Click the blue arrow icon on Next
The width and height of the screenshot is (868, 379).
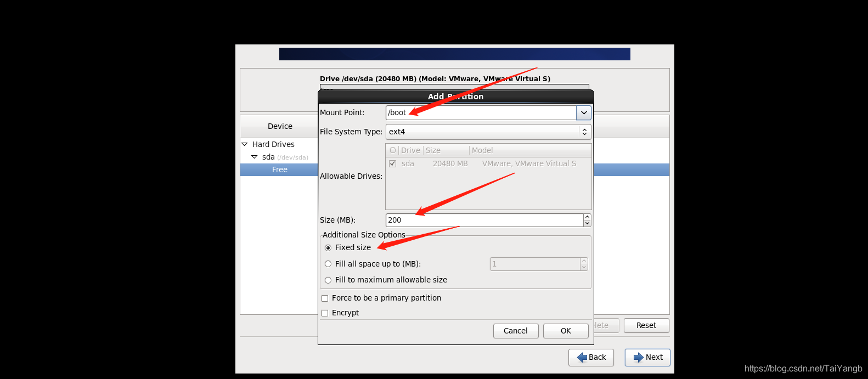click(x=639, y=358)
